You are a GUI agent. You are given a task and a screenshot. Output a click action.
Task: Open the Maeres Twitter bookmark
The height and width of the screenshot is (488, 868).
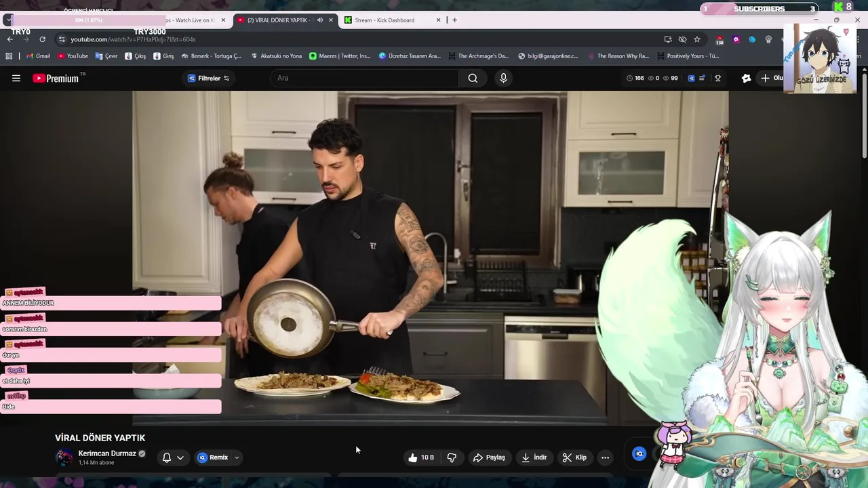340,56
